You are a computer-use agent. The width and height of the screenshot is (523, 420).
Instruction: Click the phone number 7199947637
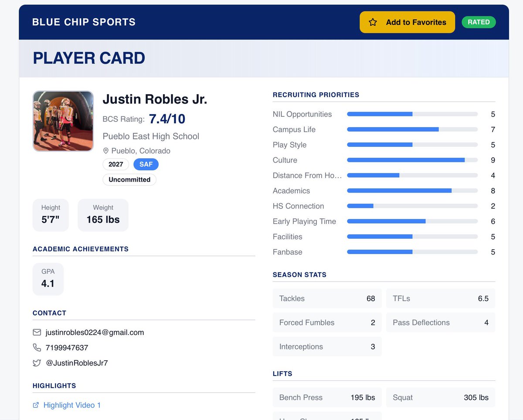click(67, 348)
